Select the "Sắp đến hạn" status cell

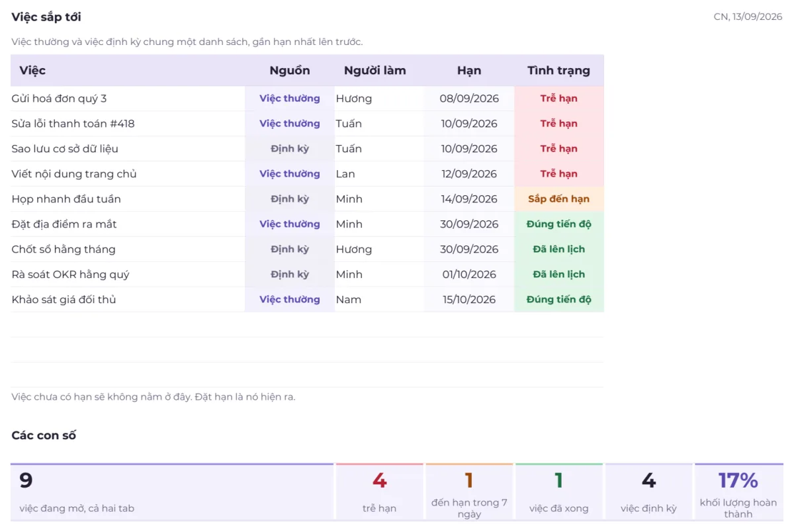pyautogui.click(x=559, y=199)
